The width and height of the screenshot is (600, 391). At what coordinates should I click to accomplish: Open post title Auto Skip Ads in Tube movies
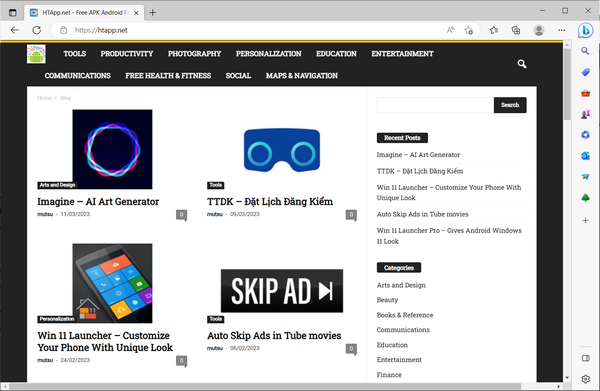click(274, 336)
